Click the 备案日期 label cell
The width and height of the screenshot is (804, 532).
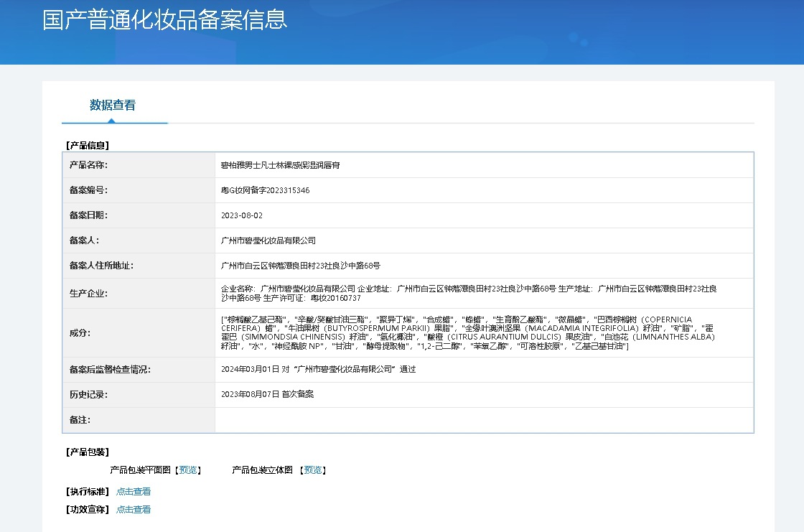pos(139,215)
